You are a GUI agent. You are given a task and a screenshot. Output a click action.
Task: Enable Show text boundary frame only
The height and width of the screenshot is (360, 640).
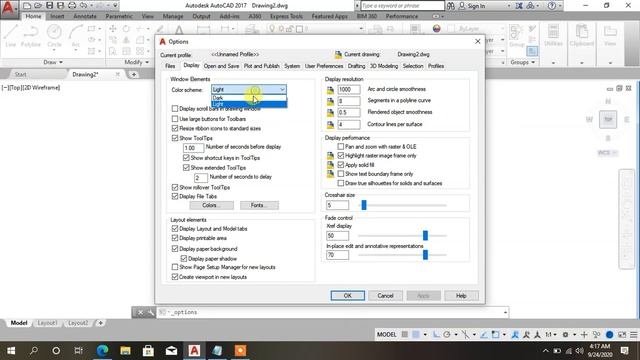[x=340, y=173]
